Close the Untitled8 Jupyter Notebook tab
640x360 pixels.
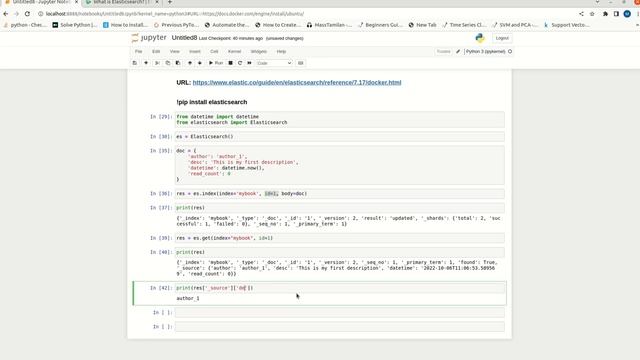[x=76, y=2]
